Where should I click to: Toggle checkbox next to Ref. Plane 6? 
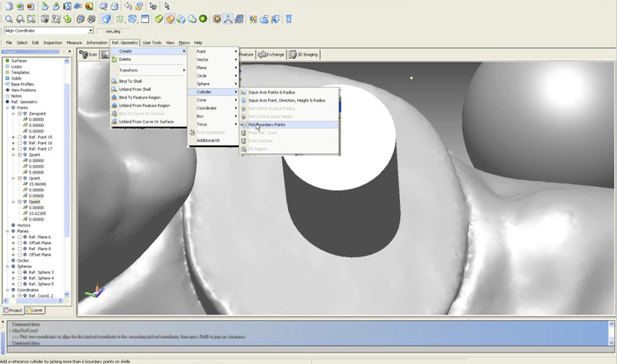tap(20, 237)
